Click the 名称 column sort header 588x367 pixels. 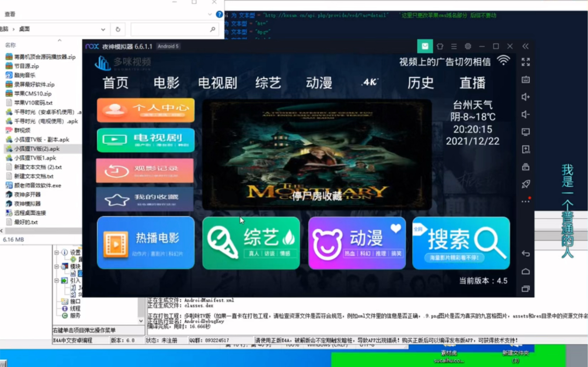pyautogui.click(x=10, y=45)
